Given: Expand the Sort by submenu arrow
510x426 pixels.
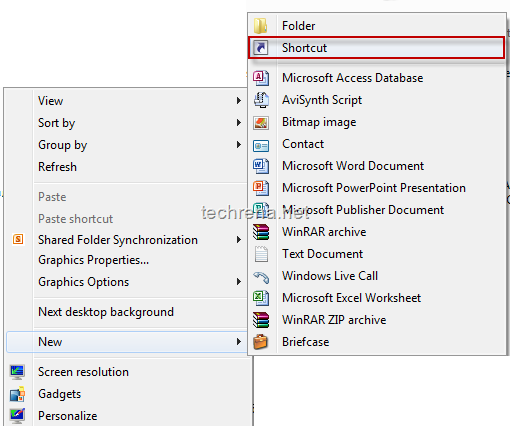Looking at the screenshot, I should tap(239, 122).
